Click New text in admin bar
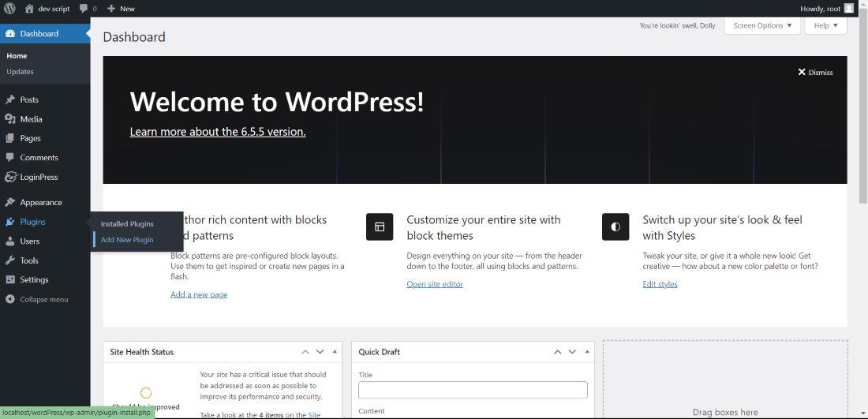Image resolution: width=868 pixels, height=419 pixels. [127, 9]
